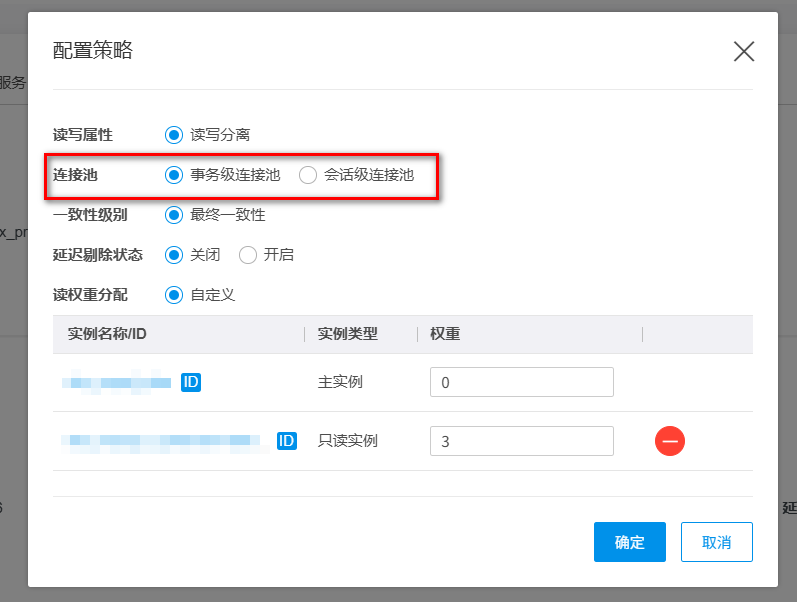797x602 pixels.
Task: Confirm settings with the 确定 button
Action: [630, 542]
